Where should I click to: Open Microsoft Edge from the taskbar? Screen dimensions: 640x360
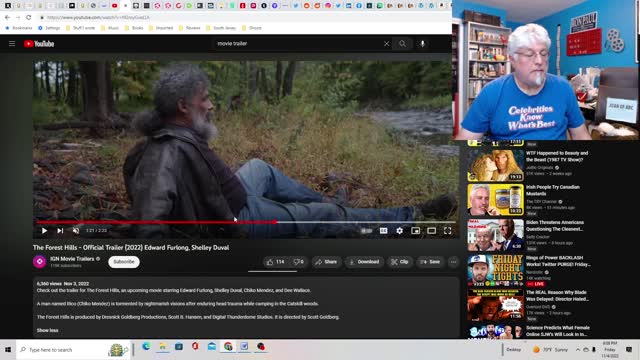[146, 347]
